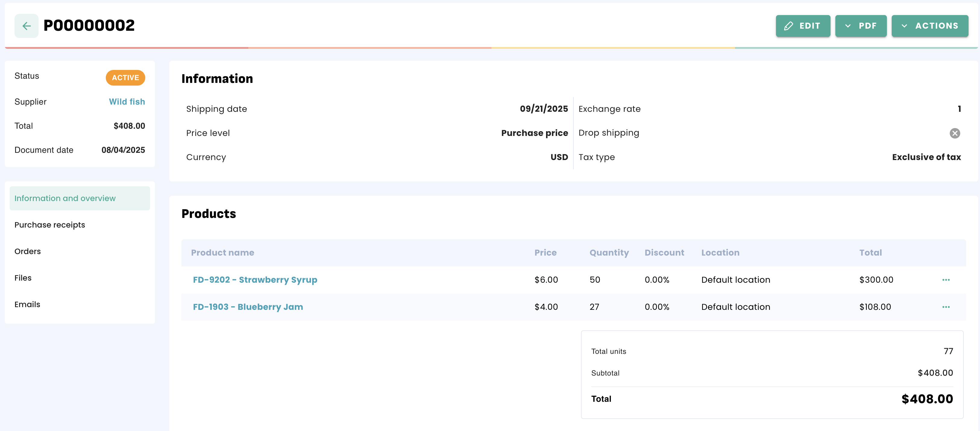Click the multicolor status progress bar
This screenshot has height=431, width=980.
491,48
